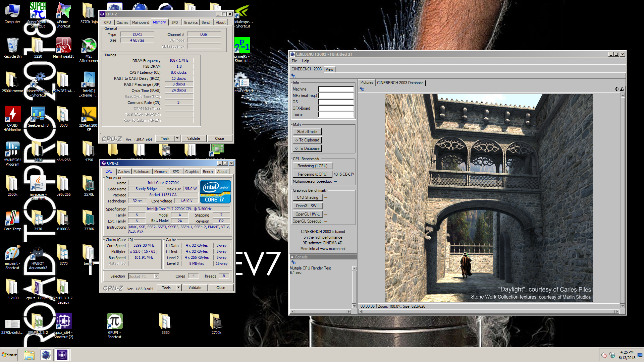Open Cinebench Help menu
The height and width of the screenshot is (362, 644).
pos(305,61)
